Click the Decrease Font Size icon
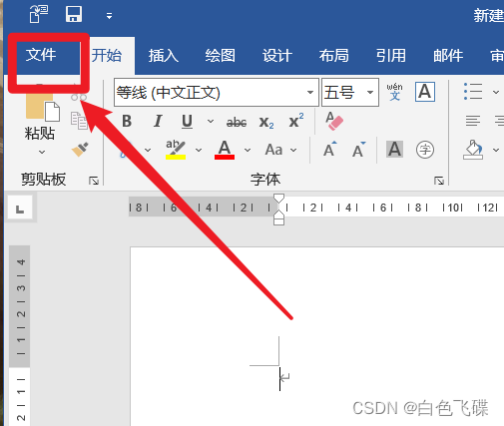504x426 pixels. pyautogui.click(x=359, y=150)
